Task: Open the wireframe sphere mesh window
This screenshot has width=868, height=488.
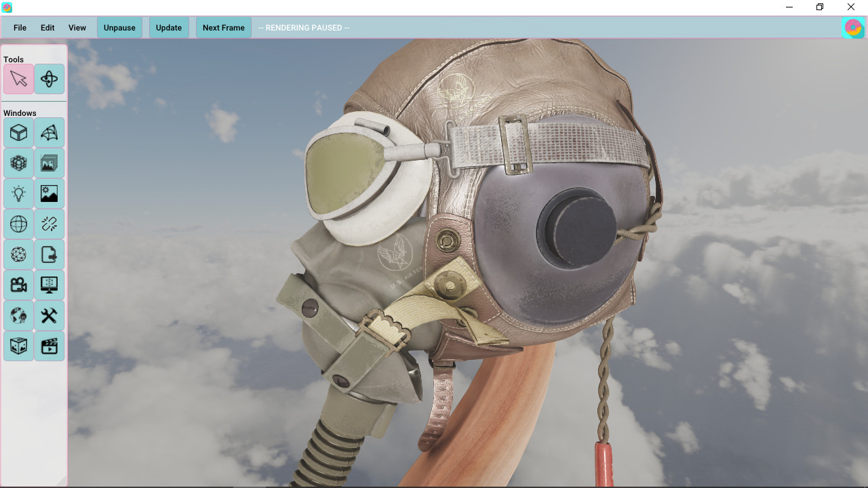Action: tap(18, 254)
